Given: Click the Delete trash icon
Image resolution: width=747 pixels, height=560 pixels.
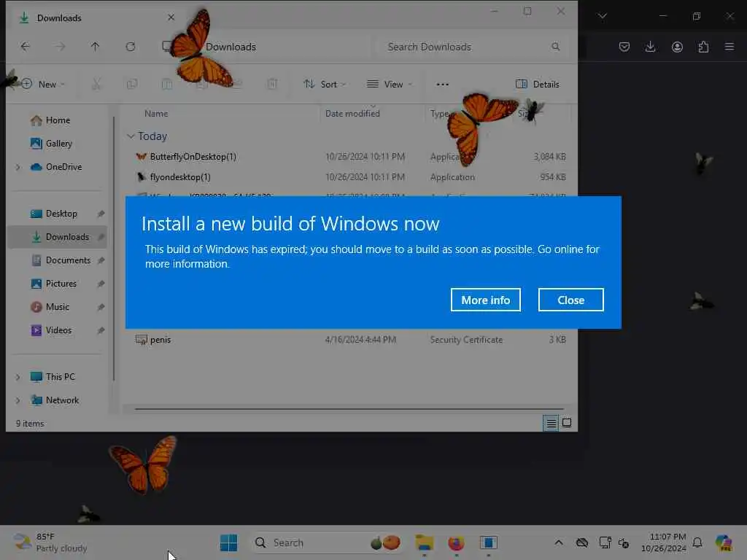Looking at the screenshot, I should [x=272, y=85].
